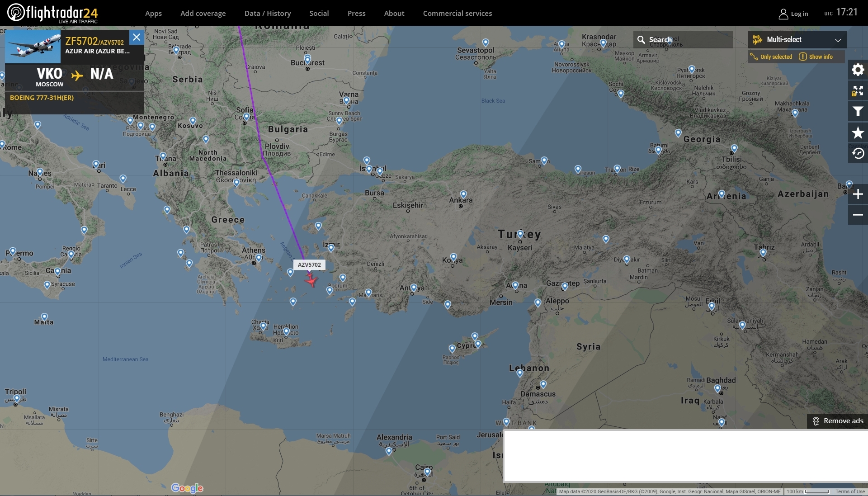The height and width of the screenshot is (496, 868).
Task: Open the About menu
Action: click(394, 14)
